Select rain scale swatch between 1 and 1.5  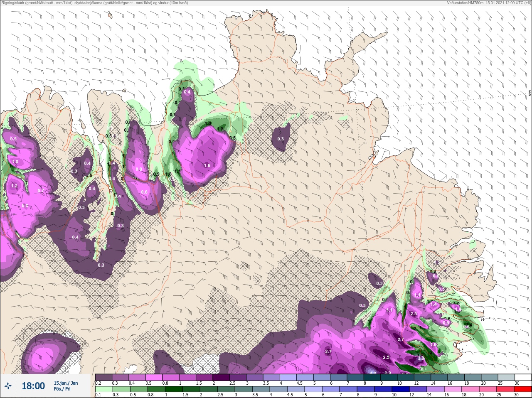tap(174, 389)
